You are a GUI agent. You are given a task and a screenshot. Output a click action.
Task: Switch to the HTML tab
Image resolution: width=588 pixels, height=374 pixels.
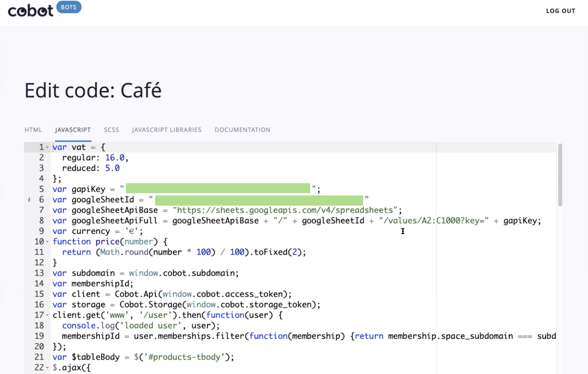point(33,130)
